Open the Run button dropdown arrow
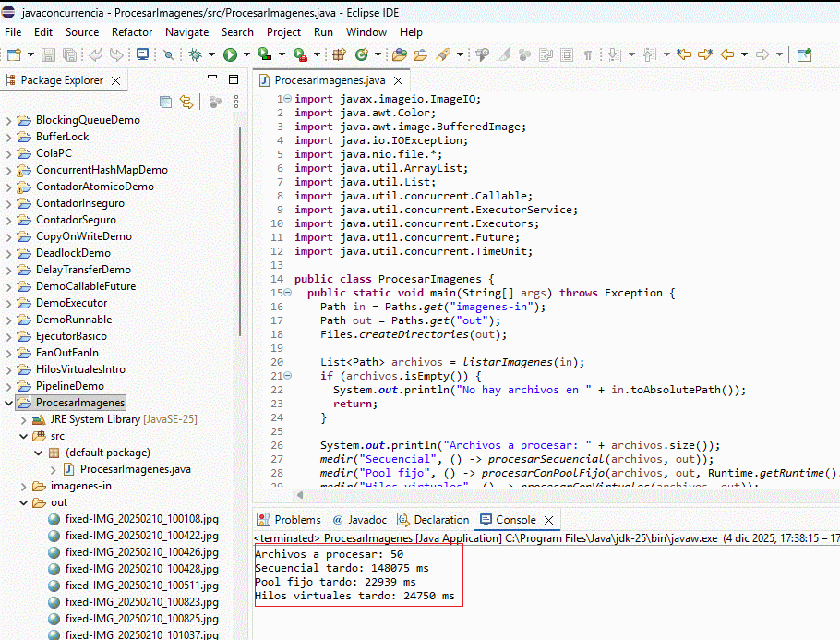The width and height of the screenshot is (840, 640). [246, 55]
